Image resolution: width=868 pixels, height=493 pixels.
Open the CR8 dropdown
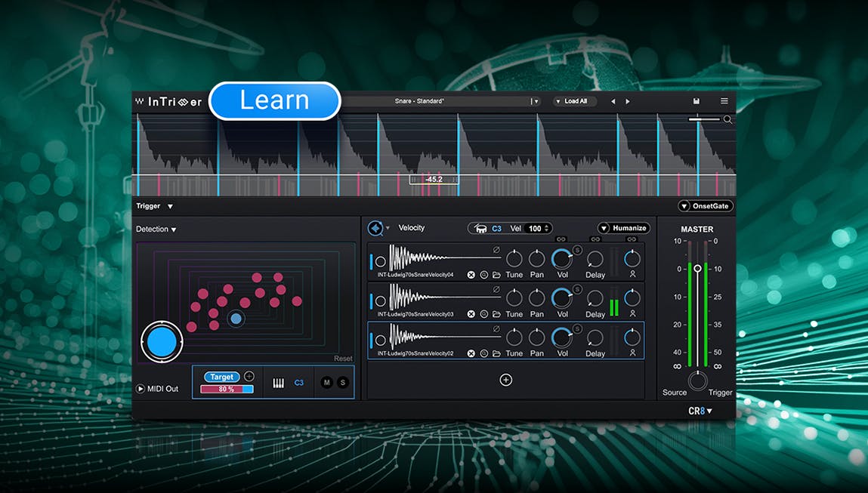pyautogui.click(x=700, y=411)
